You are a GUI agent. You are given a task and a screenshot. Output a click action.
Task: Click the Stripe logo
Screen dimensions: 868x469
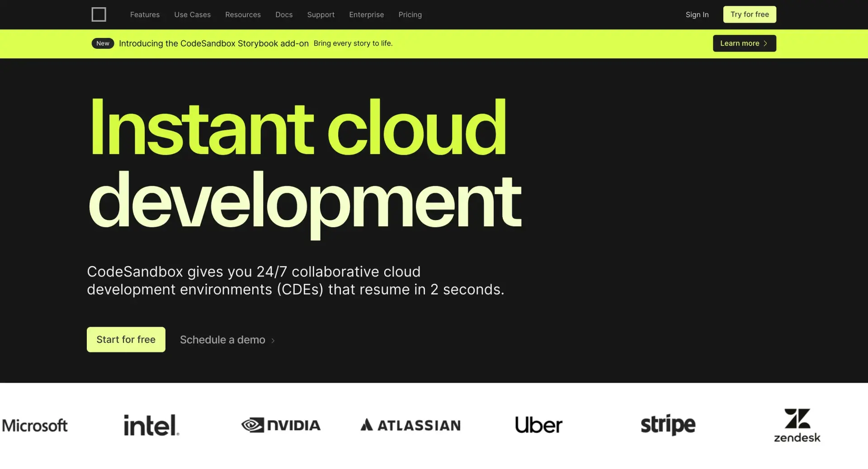[x=668, y=425]
